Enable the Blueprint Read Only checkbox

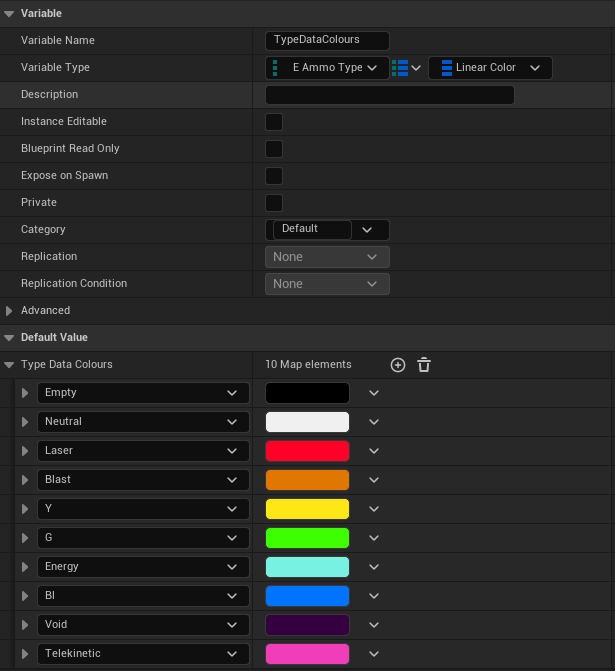click(274, 149)
